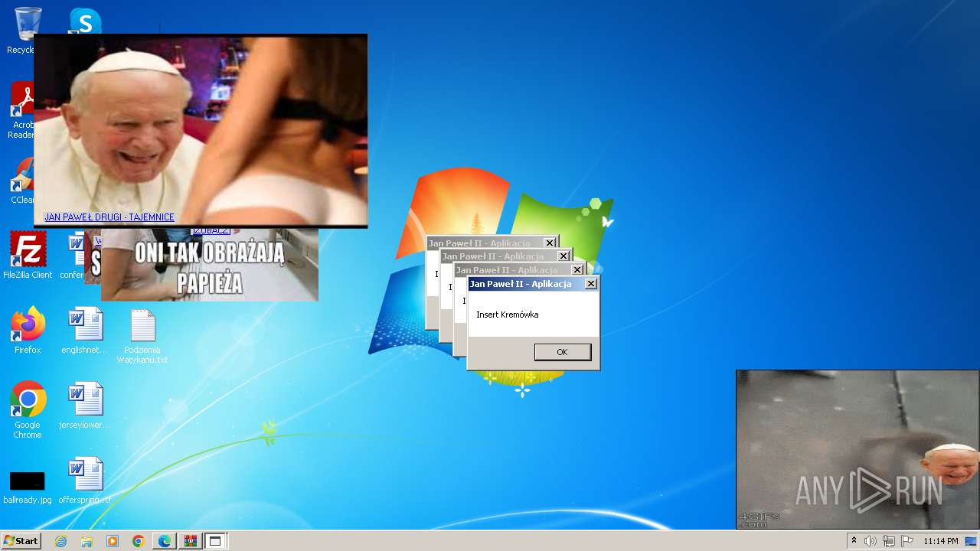
Task: Switch to the blank window taskbar item
Action: (x=215, y=541)
